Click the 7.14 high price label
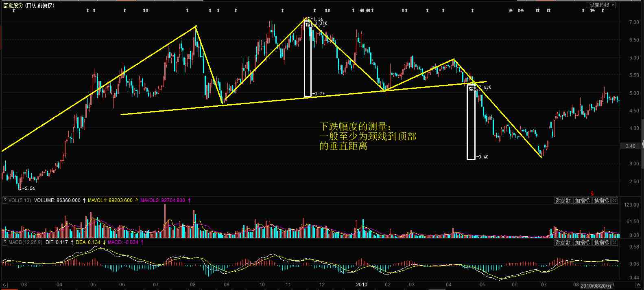Screen dimensions: 644x290 pyautogui.click(x=317, y=19)
